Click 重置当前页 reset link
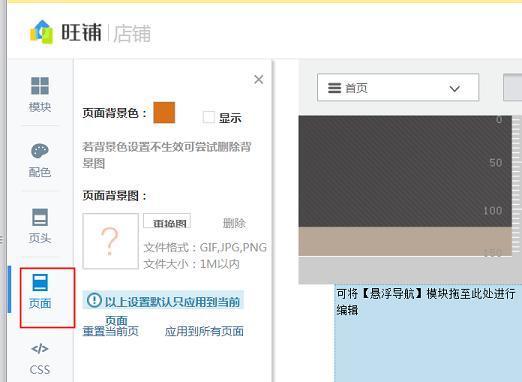Screen dimensions: 522x382 (x=111, y=331)
